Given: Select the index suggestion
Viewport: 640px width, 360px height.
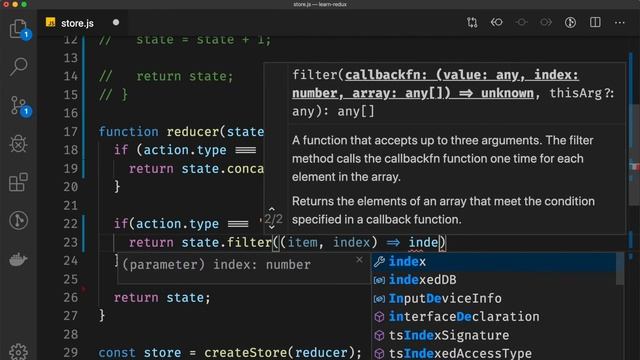Looking at the screenshot, I should [494, 262].
